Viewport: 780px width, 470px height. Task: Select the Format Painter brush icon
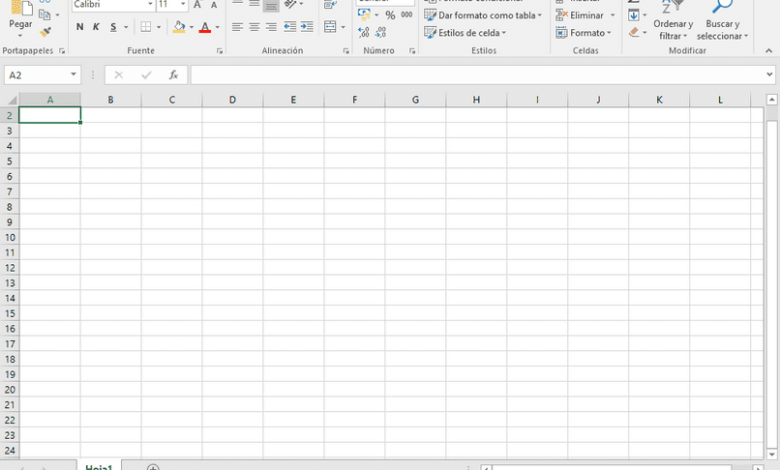pos(45,32)
